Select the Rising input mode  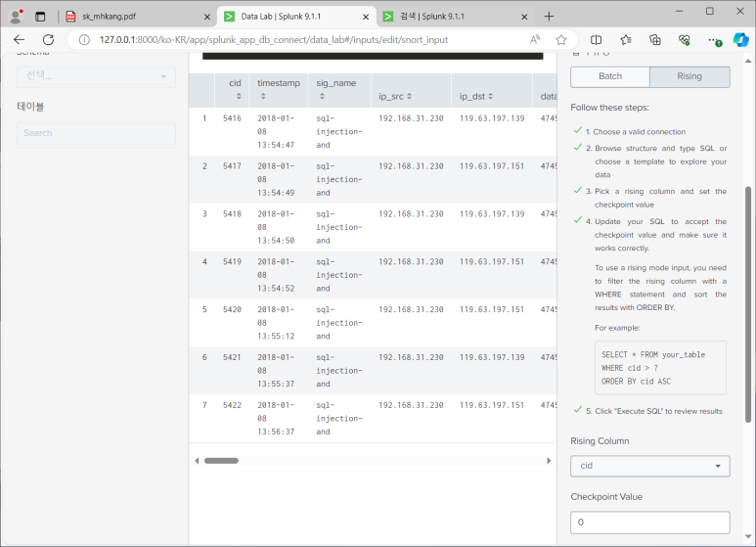coord(689,76)
